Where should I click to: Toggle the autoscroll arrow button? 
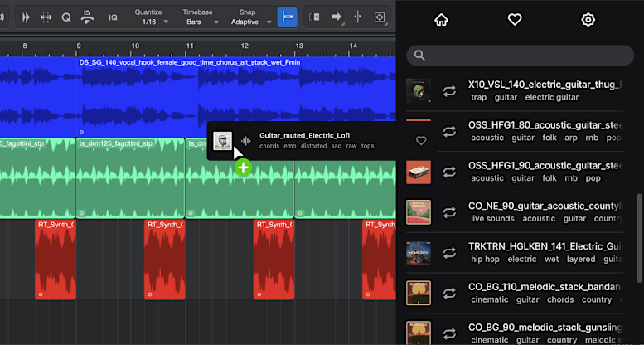[337, 17]
